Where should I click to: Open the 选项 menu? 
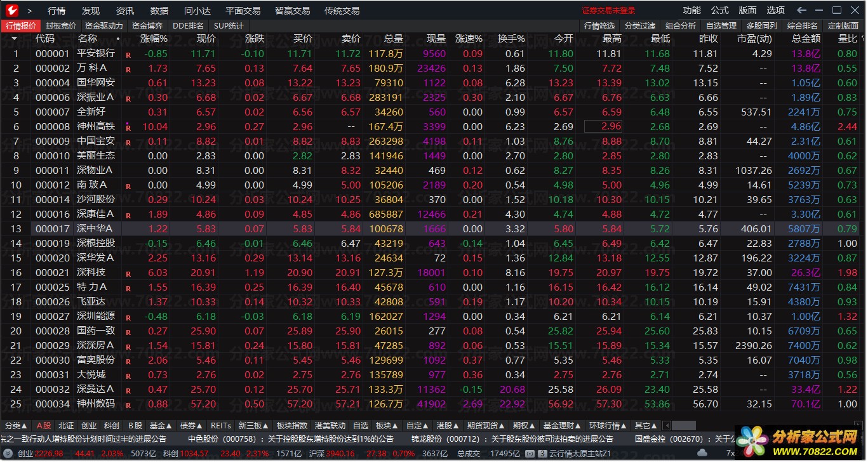(x=776, y=10)
